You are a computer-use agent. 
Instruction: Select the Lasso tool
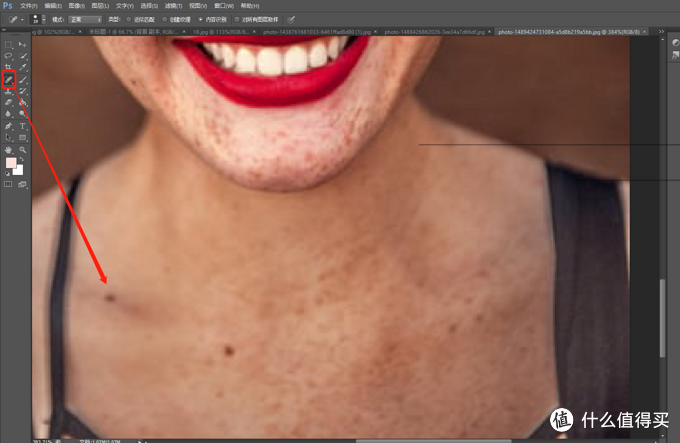point(8,56)
